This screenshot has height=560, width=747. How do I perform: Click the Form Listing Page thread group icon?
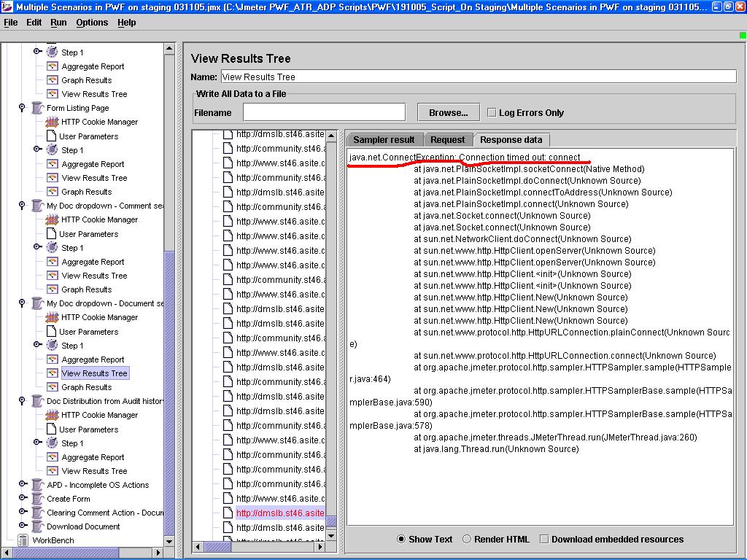point(38,108)
